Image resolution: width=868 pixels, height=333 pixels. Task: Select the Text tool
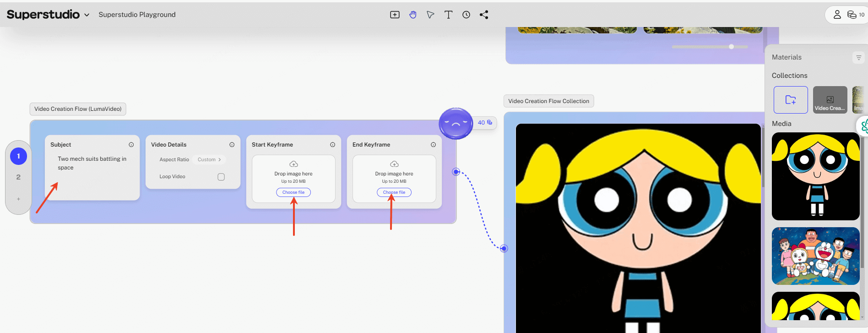click(x=448, y=15)
